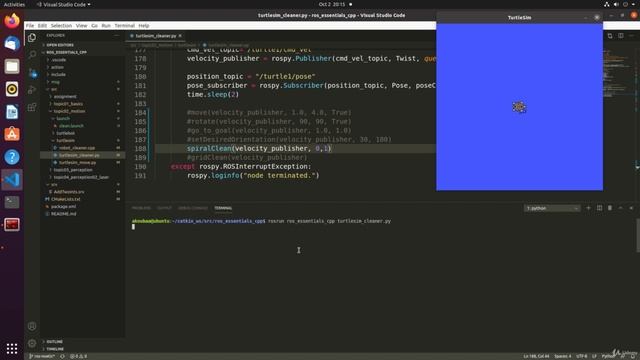The image size is (640, 360).
Task: Click Activities in the top bar
Action: click(14, 4)
